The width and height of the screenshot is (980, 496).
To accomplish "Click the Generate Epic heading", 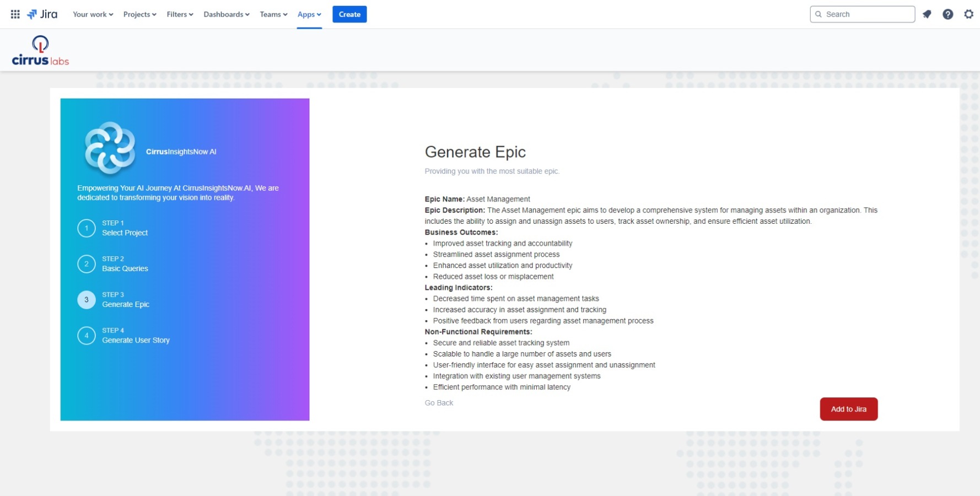I will [x=475, y=152].
